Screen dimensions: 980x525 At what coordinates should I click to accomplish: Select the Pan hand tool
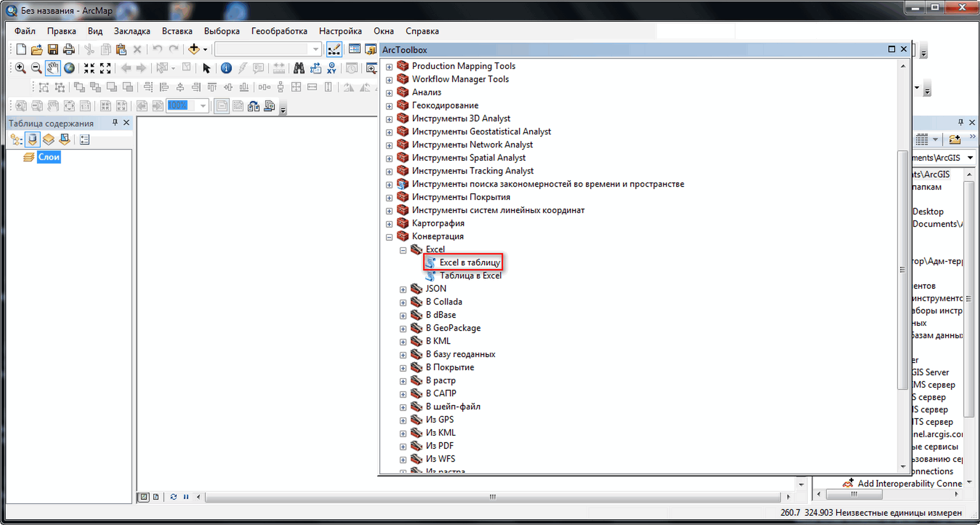53,68
